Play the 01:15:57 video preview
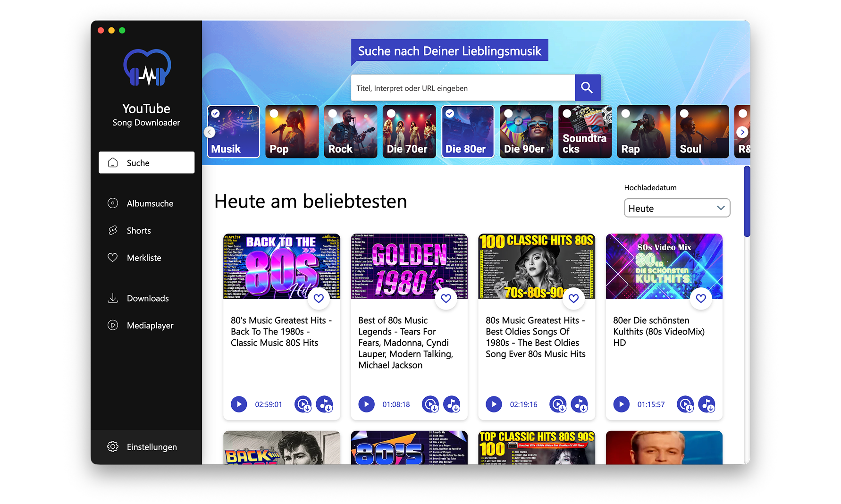 point(621,404)
